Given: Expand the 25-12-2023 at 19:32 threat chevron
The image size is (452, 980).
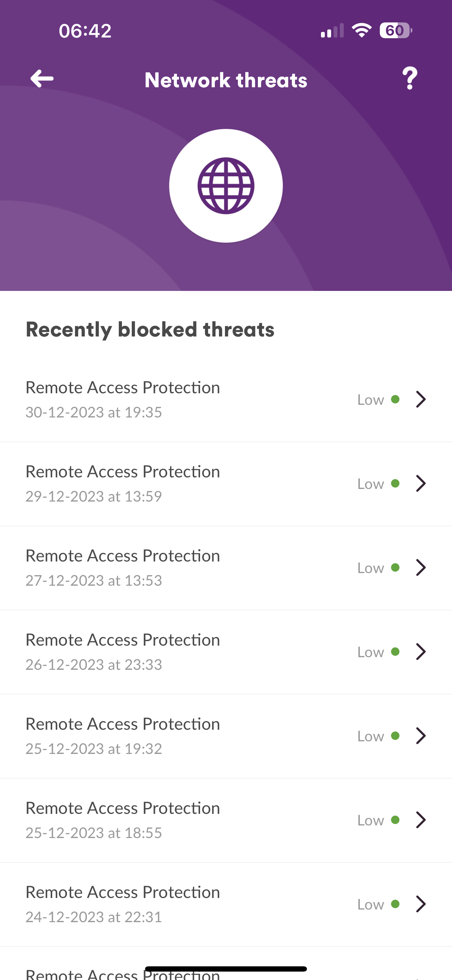Looking at the screenshot, I should (x=421, y=736).
